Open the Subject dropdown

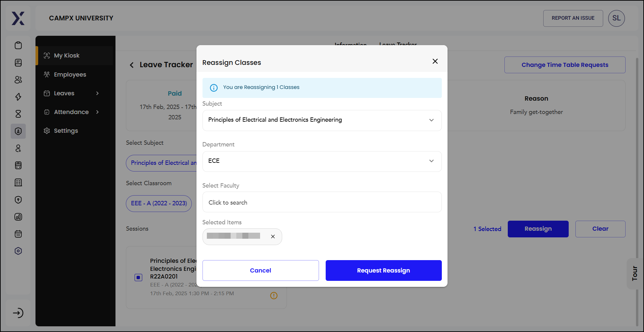[322, 120]
